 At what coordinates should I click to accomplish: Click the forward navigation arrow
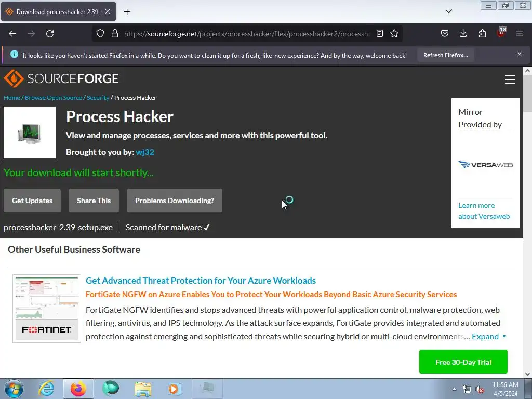pos(31,34)
